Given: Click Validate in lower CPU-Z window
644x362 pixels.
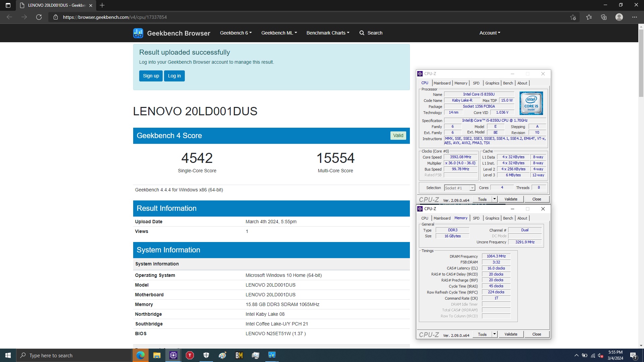Looking at the screenshot, I should [x=511, y=334].
